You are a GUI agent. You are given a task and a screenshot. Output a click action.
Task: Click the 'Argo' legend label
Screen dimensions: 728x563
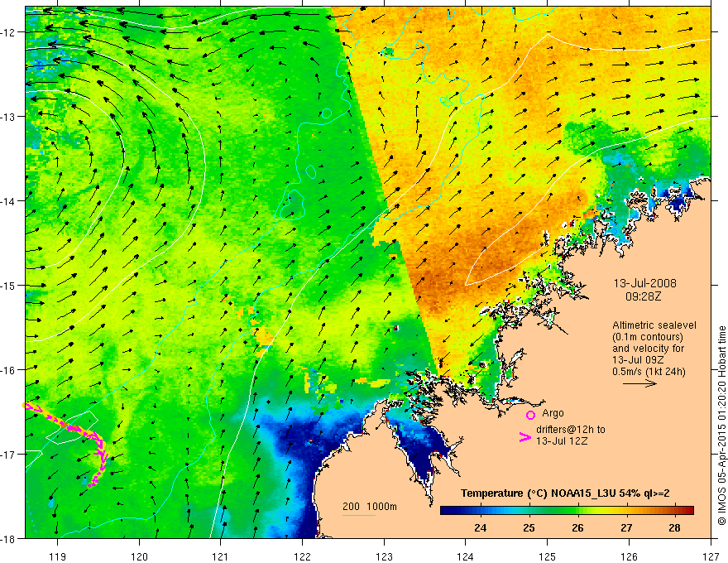pyautogui.click(x=553, y=413)
